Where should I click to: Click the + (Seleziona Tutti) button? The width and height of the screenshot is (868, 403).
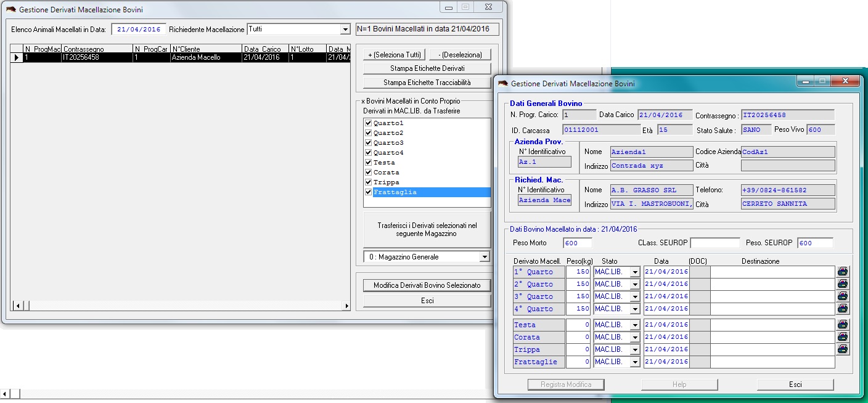pos(395,55)
